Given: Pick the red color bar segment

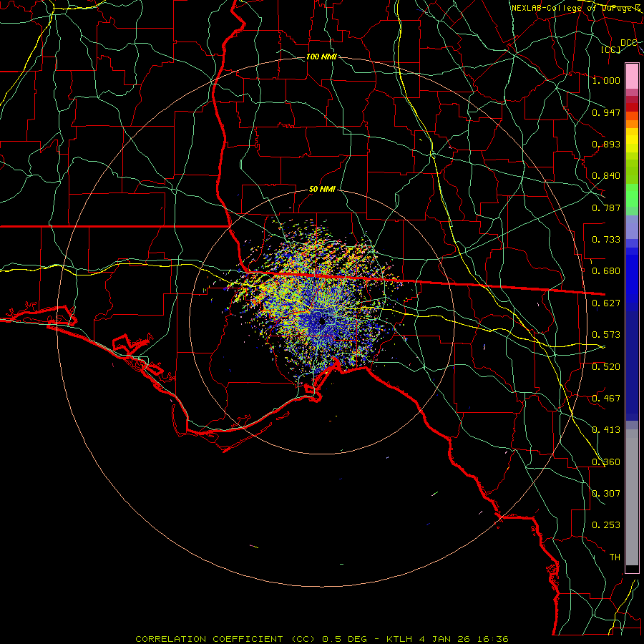Looking at the screenshot, I should click(x=632, y=107).
